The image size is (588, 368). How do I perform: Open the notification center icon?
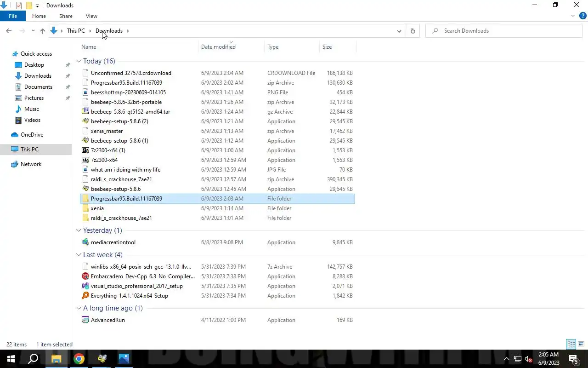coord(573,359)
